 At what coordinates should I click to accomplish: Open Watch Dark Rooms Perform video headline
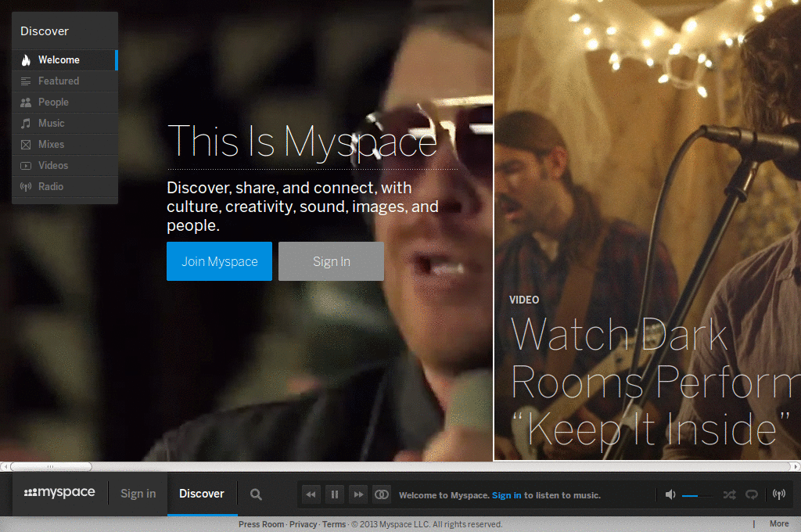point(656,381)
